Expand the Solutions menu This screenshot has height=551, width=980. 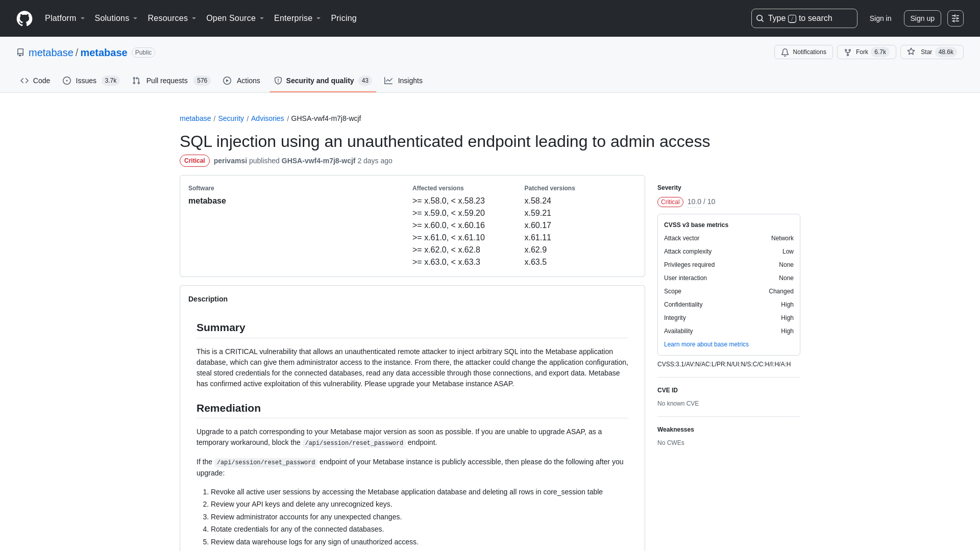pyautogui.click(x=116, y=18)
